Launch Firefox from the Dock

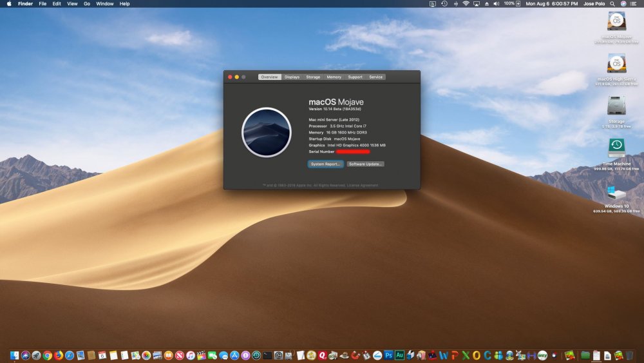59,355
